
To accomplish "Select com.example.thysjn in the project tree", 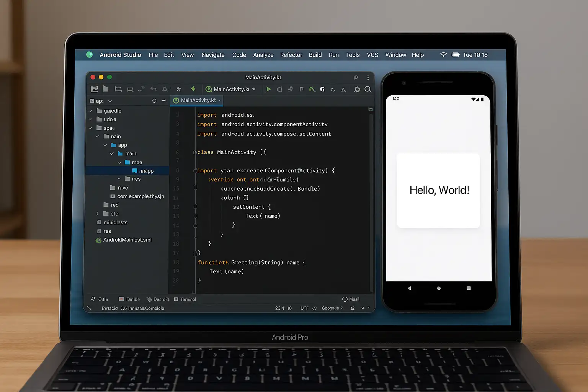I will click(137, 196).
